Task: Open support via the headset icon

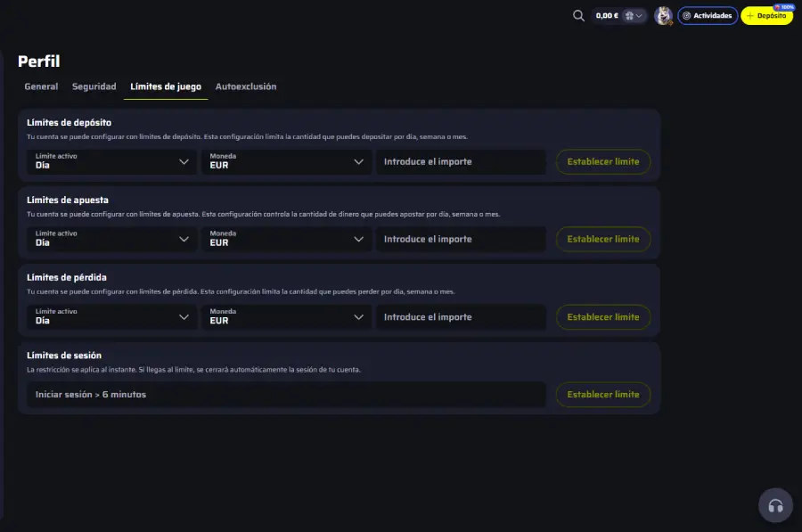Action: click(x=774, y=504)
